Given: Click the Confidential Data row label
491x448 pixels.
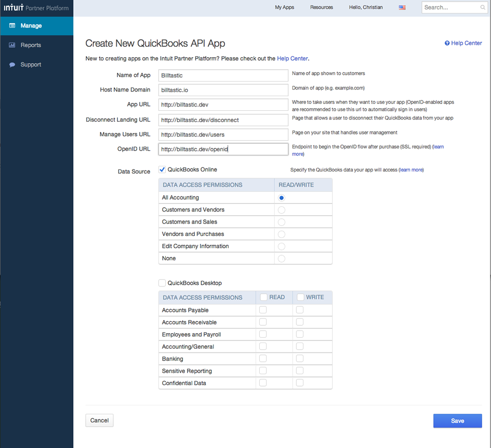Looking at the screenshot, I should [184, 383].
